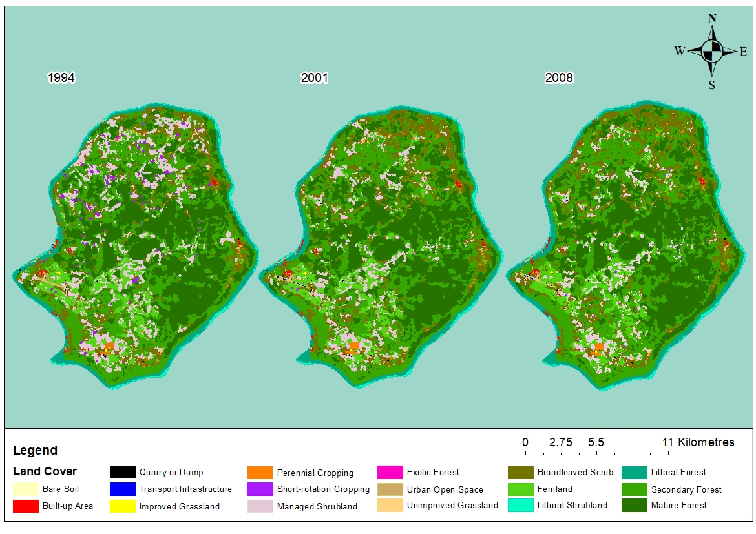Viewport: 756px width, 534px height.
Task: Click the Secondary Forest legend label
Action: coord(686,489)
